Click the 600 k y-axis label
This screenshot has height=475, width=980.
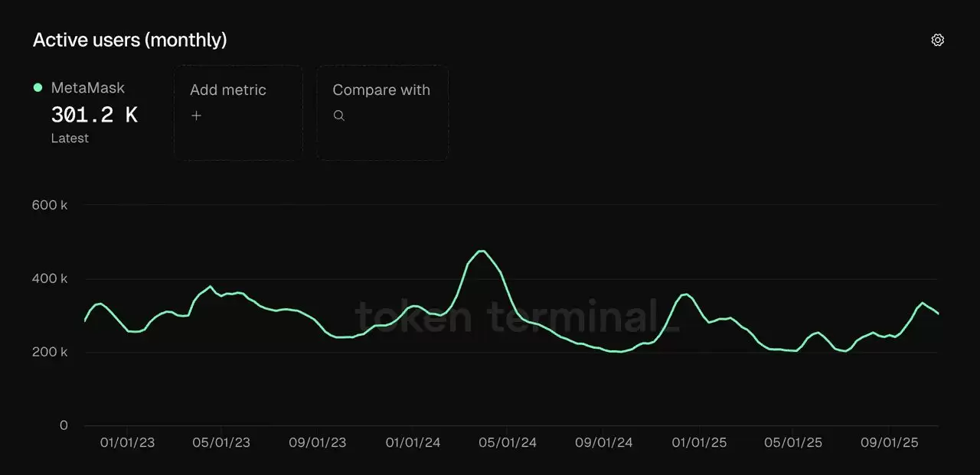tap(50, 205)
